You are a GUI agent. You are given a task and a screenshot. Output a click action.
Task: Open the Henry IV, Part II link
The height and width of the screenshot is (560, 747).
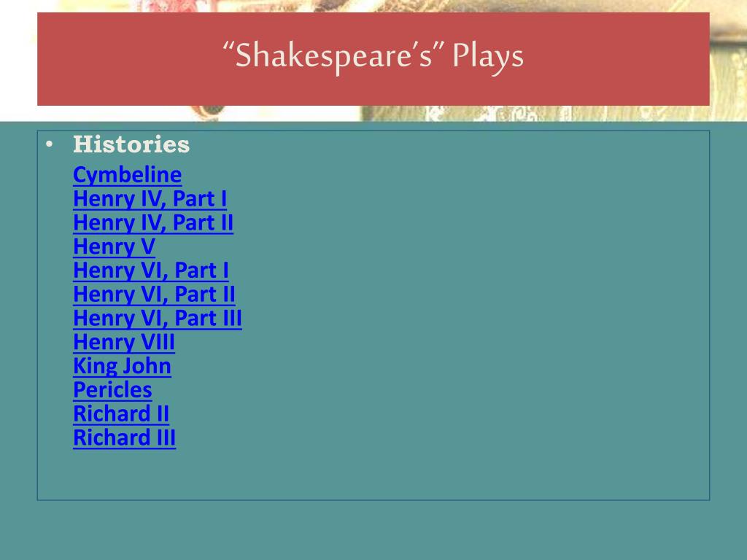[153, 223]
